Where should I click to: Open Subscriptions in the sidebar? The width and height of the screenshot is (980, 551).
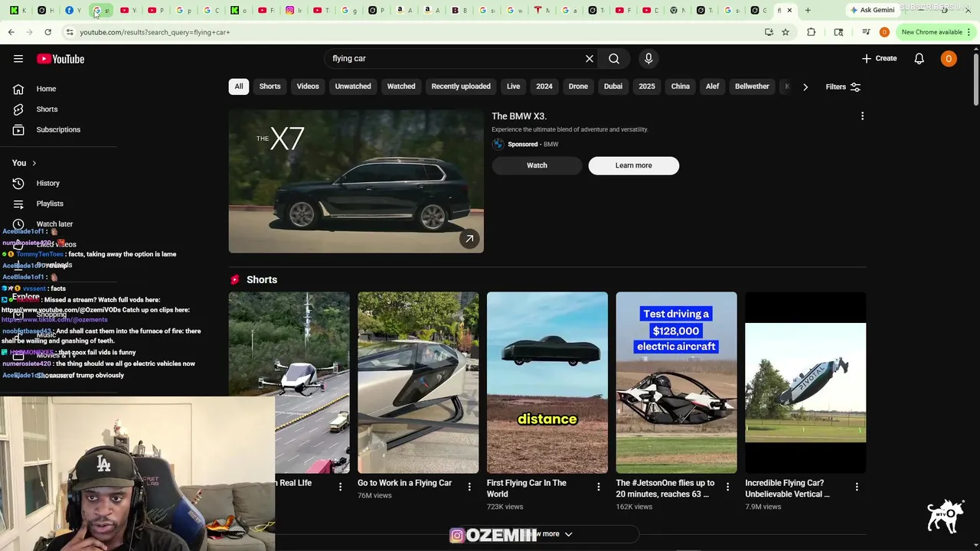click(x=58, y=129)
